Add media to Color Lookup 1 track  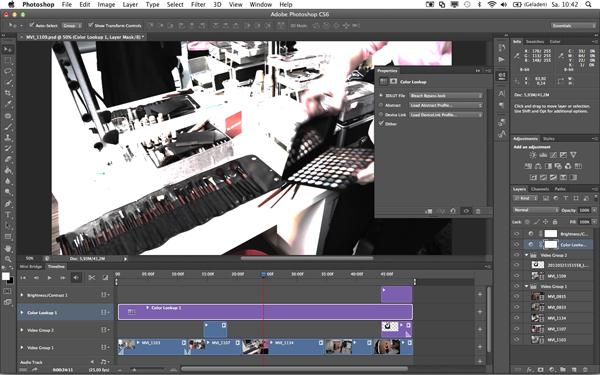point(480,312)
